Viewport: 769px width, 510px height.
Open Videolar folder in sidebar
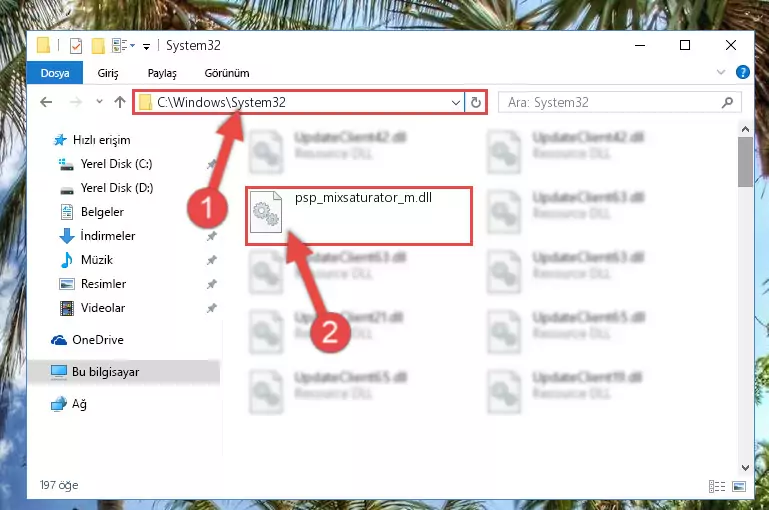tap(103, 308)
